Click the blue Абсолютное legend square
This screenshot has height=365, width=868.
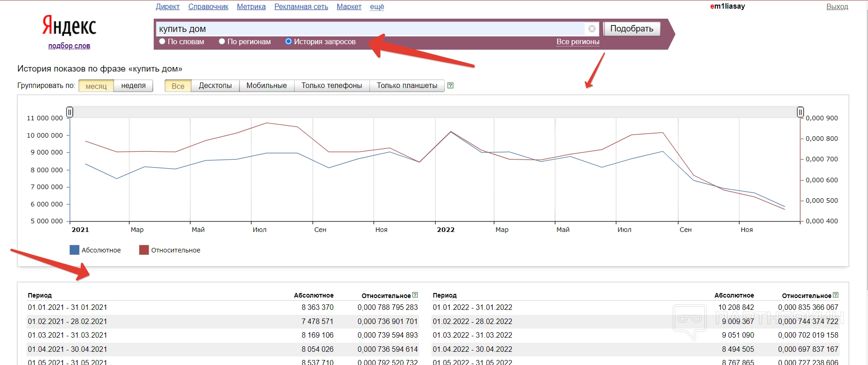[74, 250]
